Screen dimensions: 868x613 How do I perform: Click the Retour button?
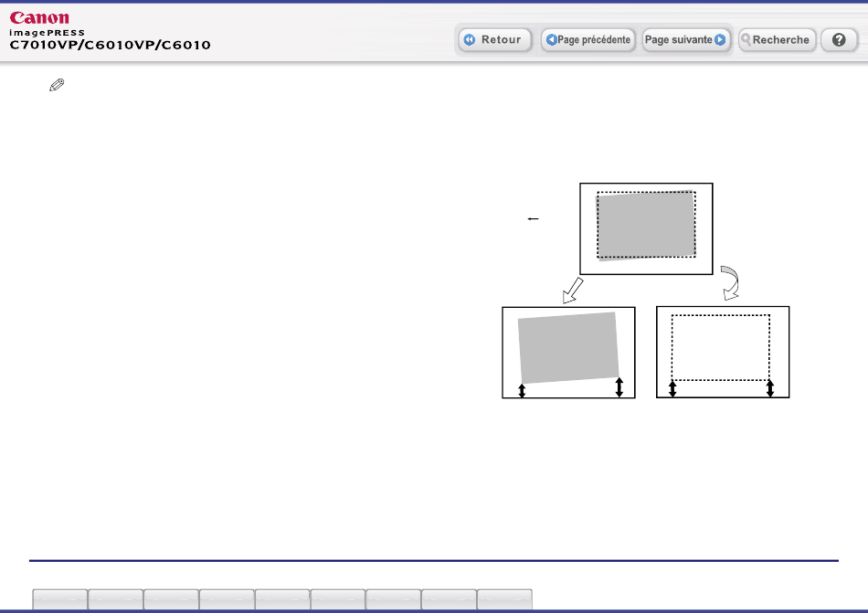pyautogui.click(x=494, y=40)
